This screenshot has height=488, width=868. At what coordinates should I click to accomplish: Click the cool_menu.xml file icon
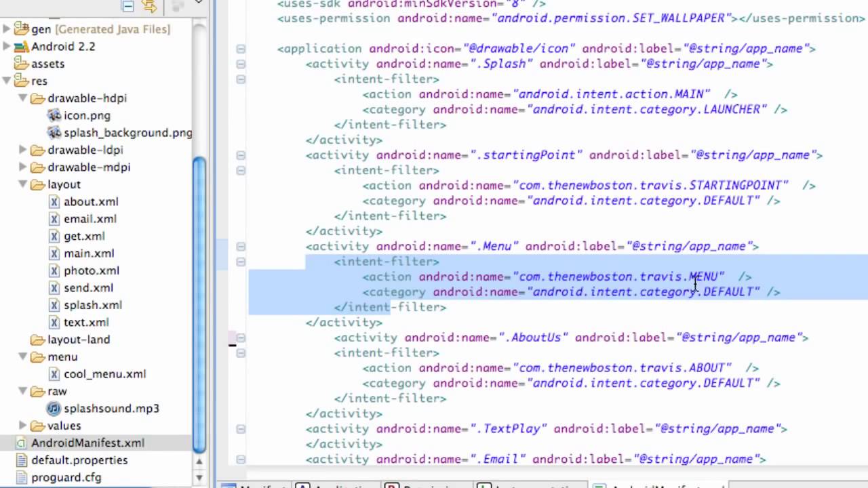54,374
